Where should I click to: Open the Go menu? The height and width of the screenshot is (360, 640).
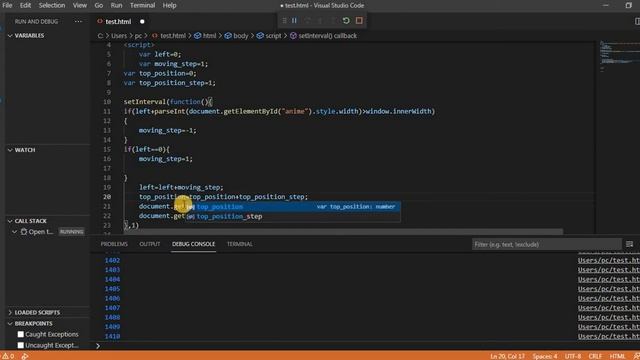click(99, 5)
